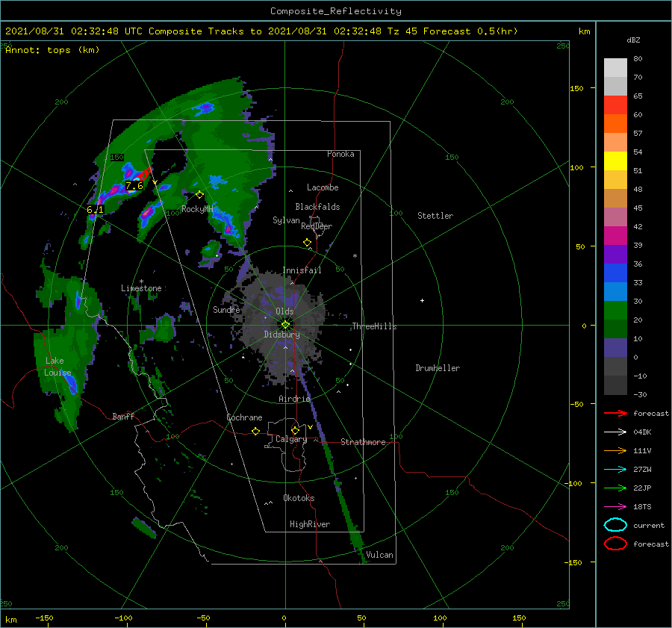This screenshot has height=628, width=672.
Task: Click the Cochrane label
Action: click(x=244, y=417)
